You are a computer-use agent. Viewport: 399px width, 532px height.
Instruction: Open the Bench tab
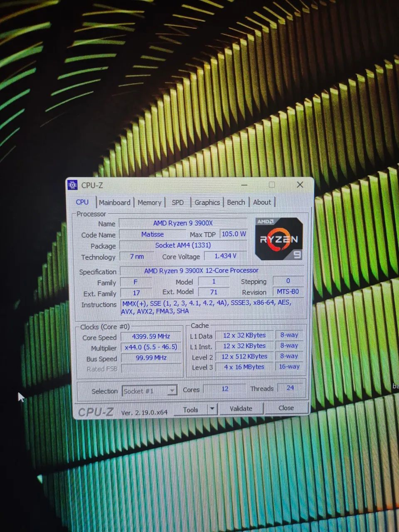pyautogui.click(x=236, y=202)
